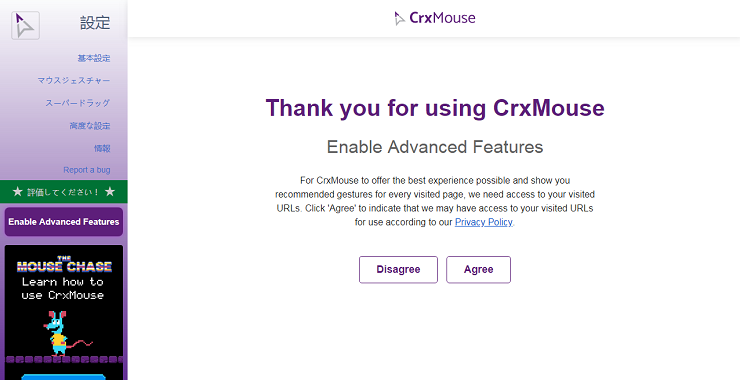Click the Enable Advanced Features sidebar button
The height and width of the screenshot is (380, 740).
coord(64,221)
